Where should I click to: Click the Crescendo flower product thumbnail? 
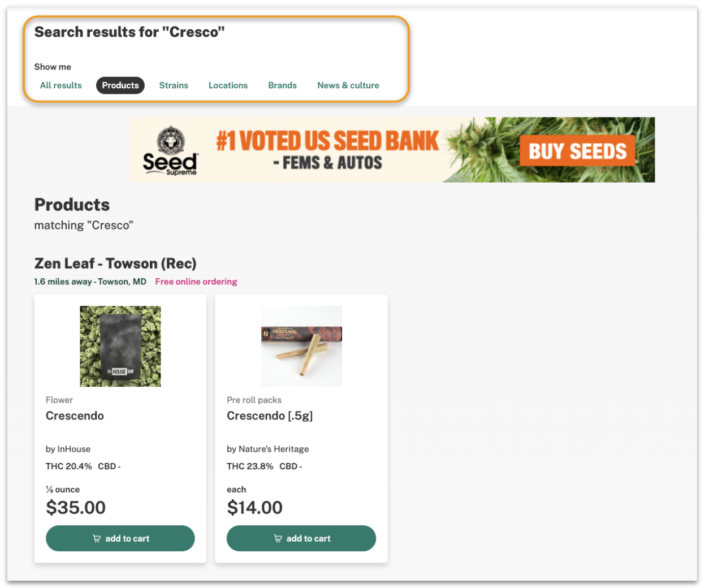point(120,346)
